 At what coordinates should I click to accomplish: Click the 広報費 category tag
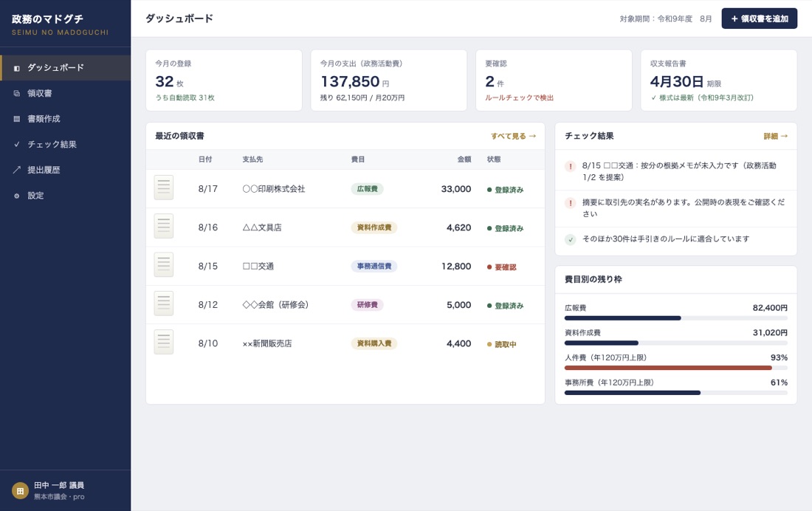coord(367,188)
